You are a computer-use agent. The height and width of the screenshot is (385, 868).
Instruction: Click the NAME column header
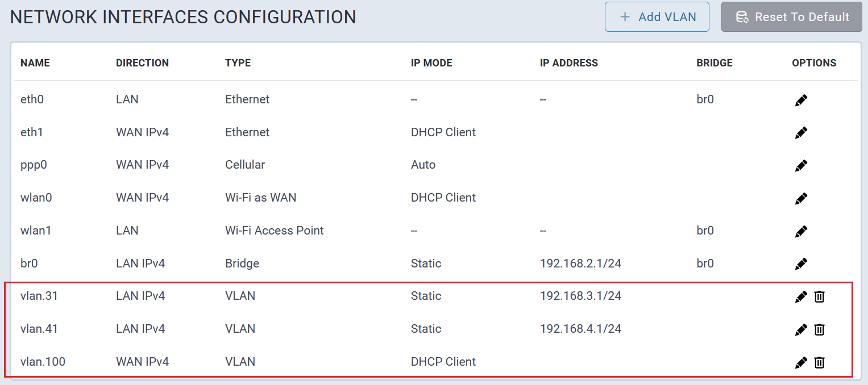pyautogui.click(x=35, y=63)
